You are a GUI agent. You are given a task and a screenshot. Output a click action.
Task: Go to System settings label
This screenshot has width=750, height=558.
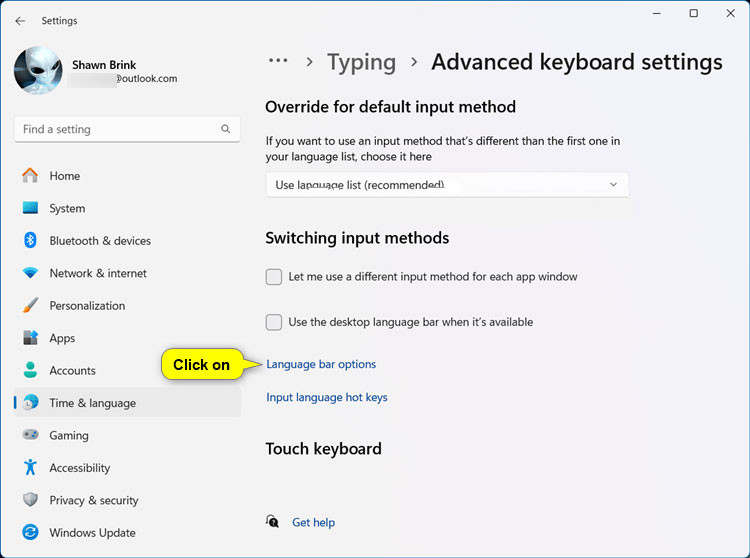tap(67, 208)
